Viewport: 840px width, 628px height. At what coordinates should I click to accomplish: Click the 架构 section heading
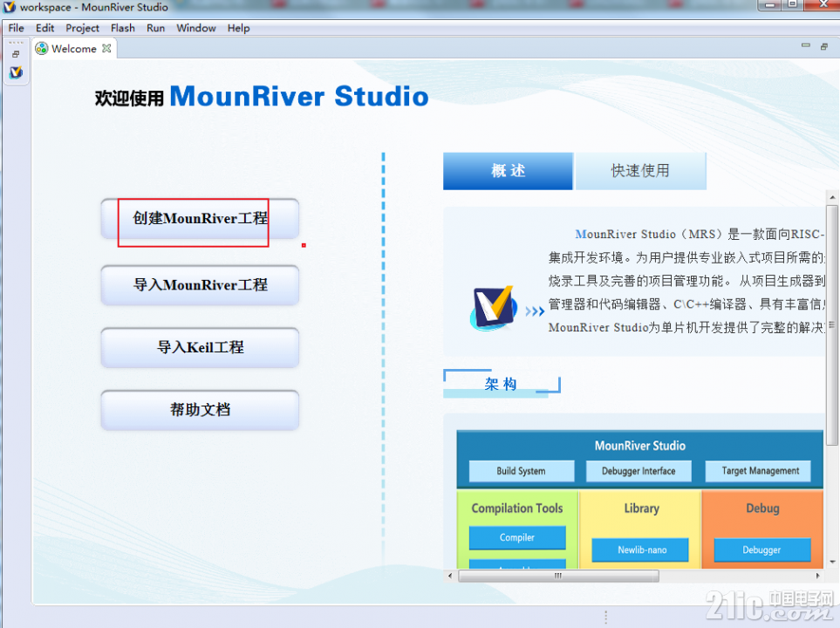[502, 384]
